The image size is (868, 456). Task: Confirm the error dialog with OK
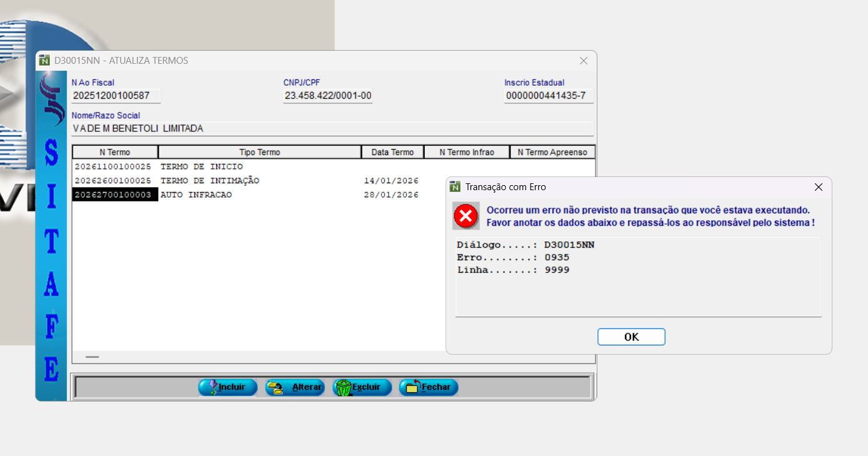[x=631, y=337]
